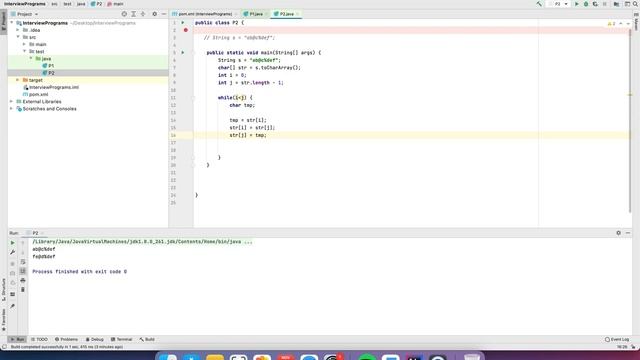Click tool window quick-access icon in status bar

click(x=4, y=347)
